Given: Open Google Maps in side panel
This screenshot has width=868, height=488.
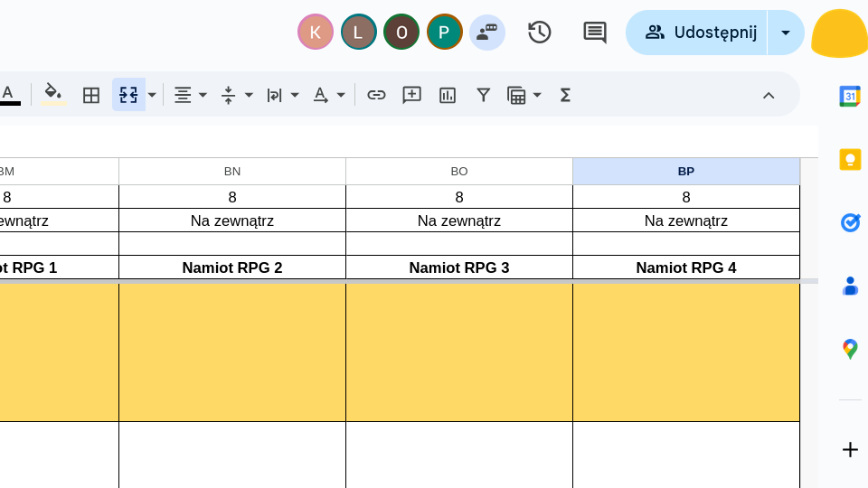Looking at the screenshot, I should tap(849, 349).
